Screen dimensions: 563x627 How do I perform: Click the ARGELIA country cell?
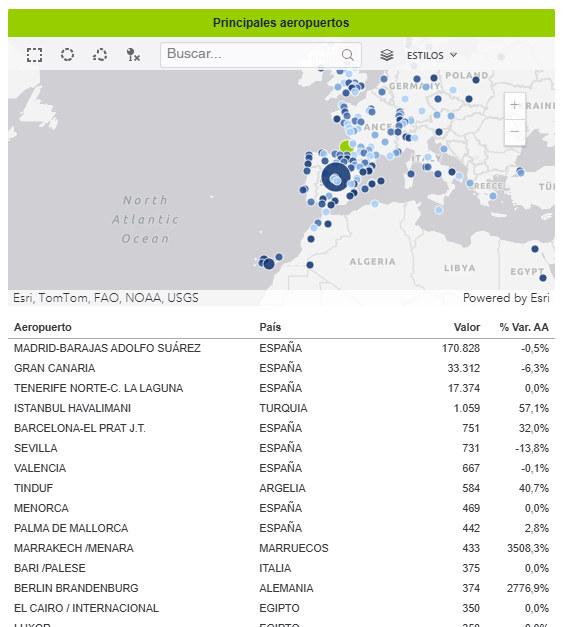coord(282,488)
